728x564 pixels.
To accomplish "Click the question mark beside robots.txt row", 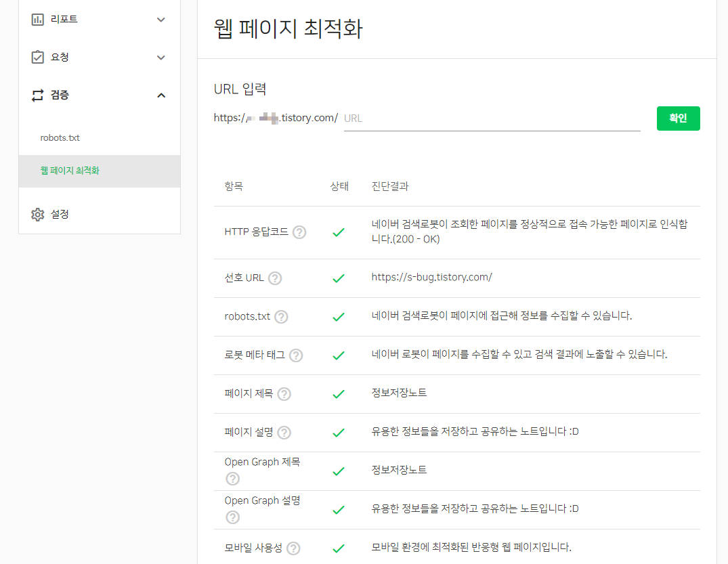I will [281, 316].
